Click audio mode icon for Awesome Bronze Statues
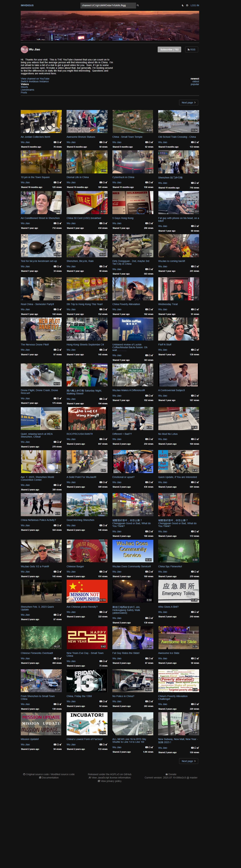The image size is (241, 868). pos(104,142)
